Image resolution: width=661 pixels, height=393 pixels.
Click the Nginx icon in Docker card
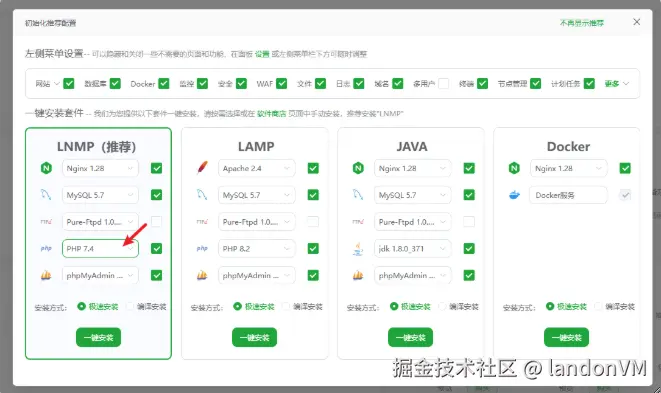(x=514, y=168)
